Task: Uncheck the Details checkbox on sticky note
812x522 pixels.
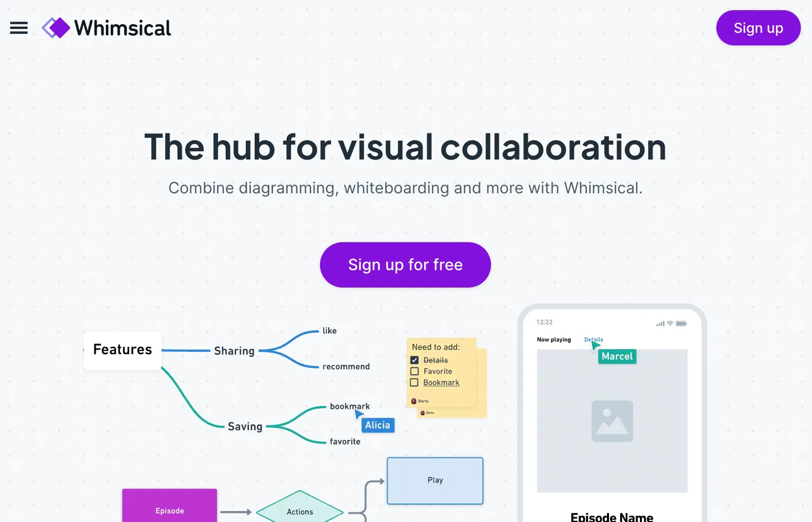Action: [415, 360]
